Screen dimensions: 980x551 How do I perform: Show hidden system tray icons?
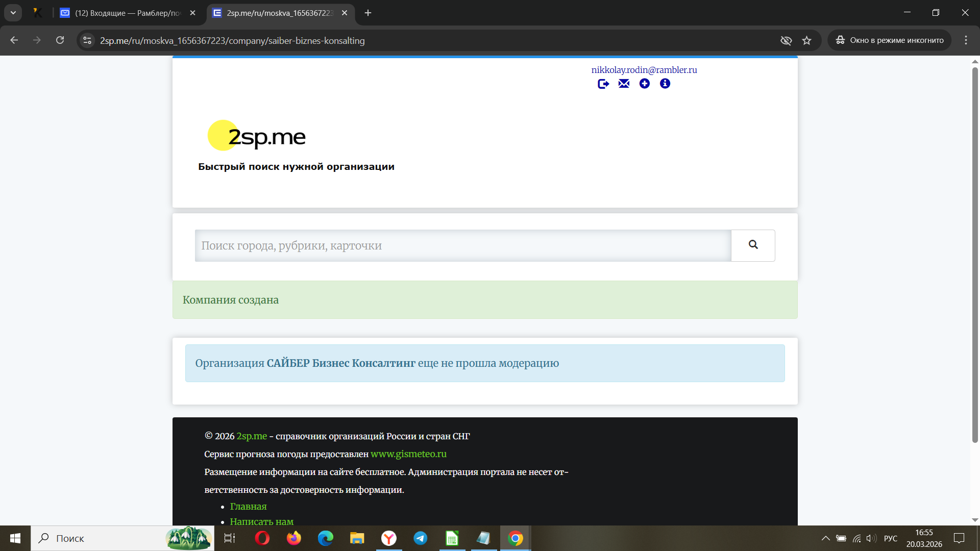point(825,538)
